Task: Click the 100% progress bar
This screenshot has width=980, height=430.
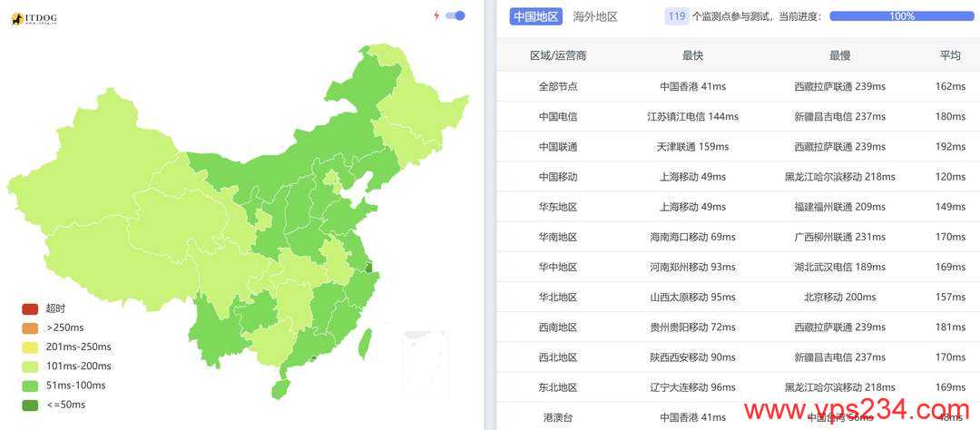Action: 902,16
